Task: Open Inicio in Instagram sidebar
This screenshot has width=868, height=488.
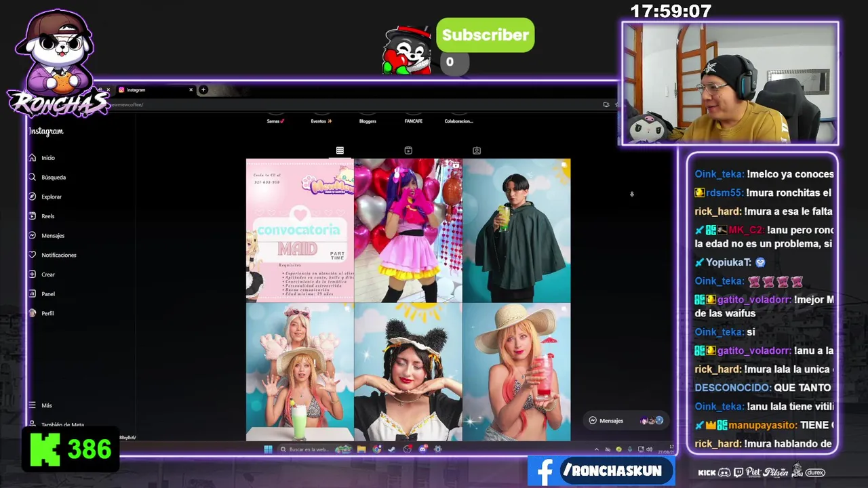Action: (x=41, y=158)
